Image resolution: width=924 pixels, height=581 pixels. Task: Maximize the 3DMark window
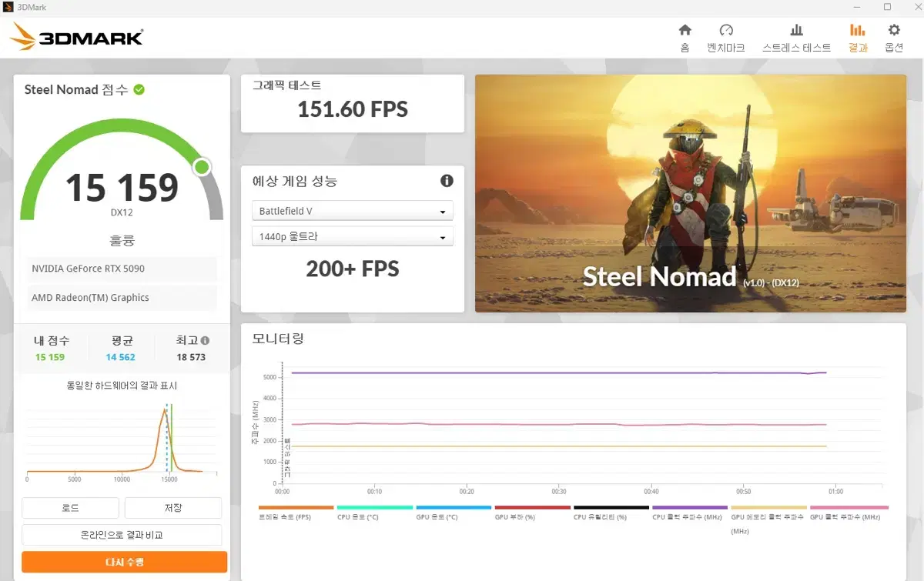click(887, 7)
